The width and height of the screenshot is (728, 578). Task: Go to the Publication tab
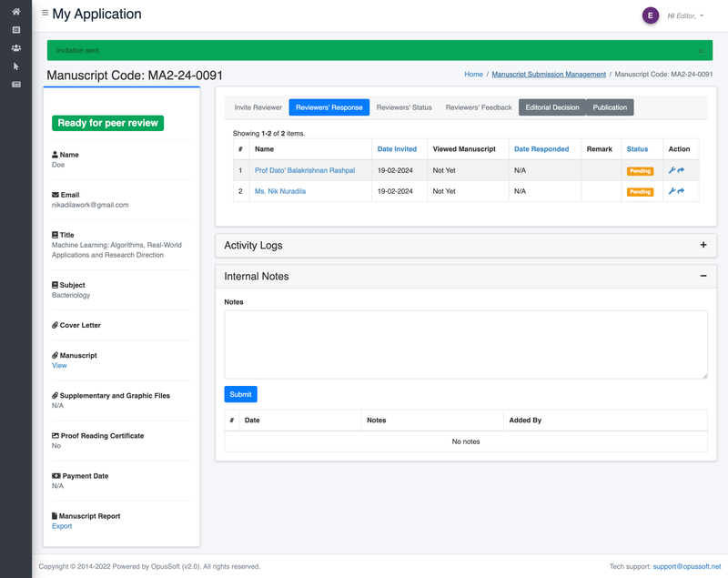610,107
